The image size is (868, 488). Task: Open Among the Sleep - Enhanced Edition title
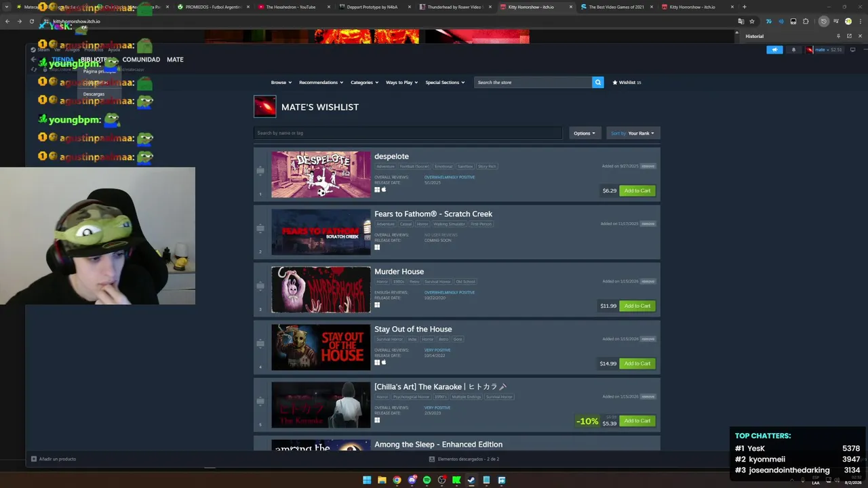438,444
